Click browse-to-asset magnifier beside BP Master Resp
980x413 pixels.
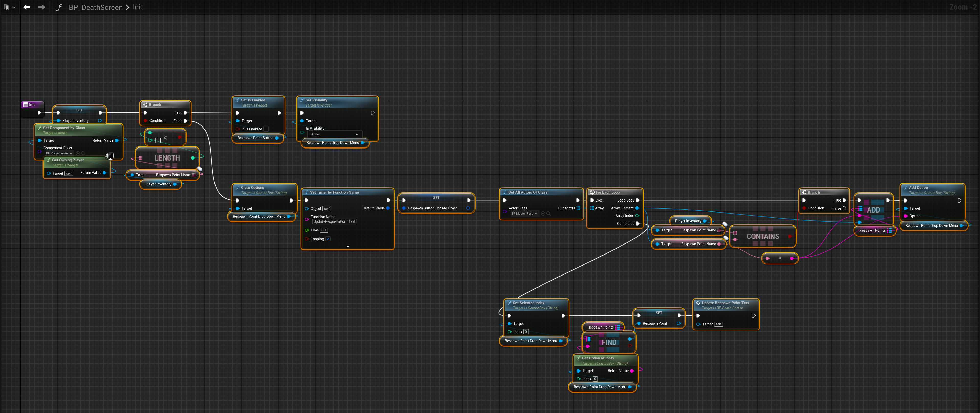pyautogui.click(x=548, y=214)
